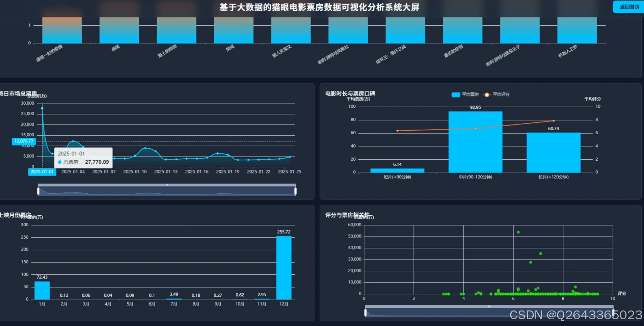Click the 12月 axis label
The width and height of the screenshot is (644, 326).
click(284, 304)
